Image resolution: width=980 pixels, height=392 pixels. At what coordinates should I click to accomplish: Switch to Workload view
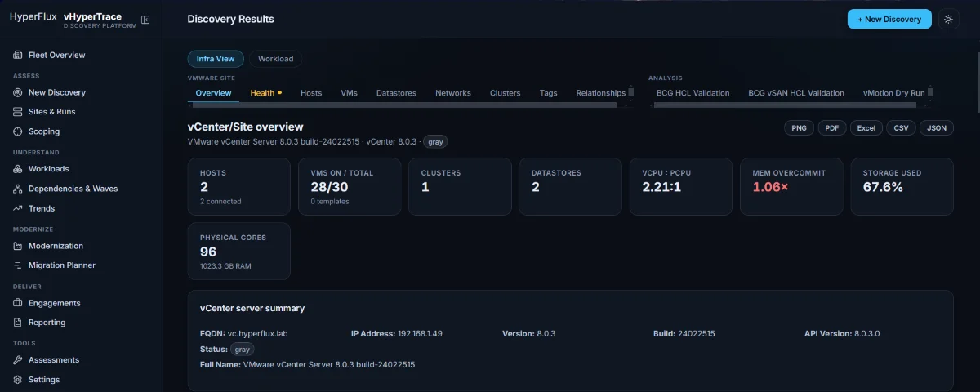[x=275, y=59]
